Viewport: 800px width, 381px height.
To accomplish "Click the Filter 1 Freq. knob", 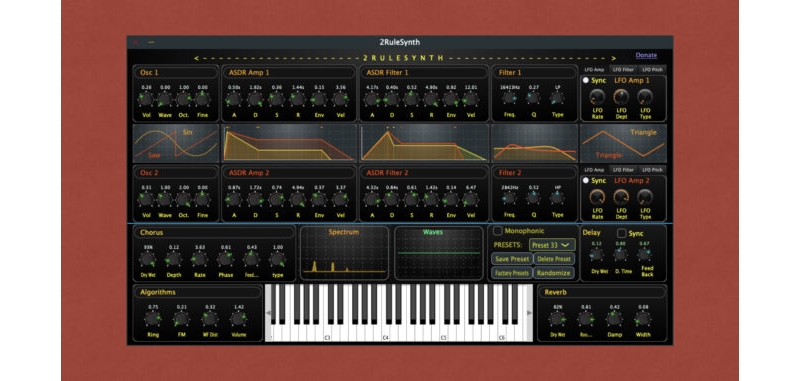I will point(509,97).
